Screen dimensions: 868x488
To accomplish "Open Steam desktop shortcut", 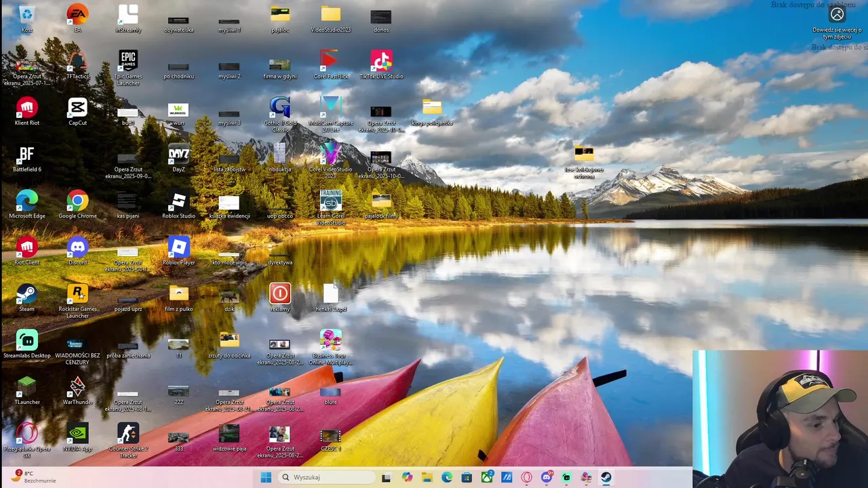I will (26, 298).
